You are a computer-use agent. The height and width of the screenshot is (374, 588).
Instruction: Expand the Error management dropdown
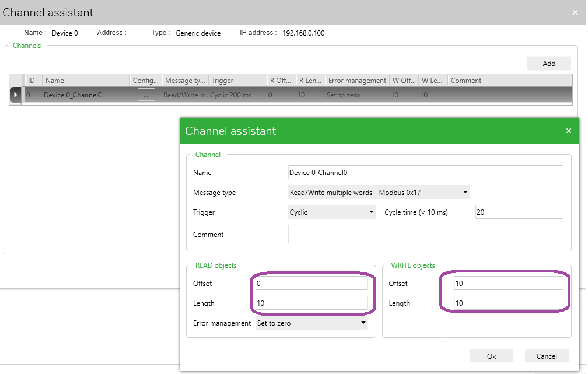pyautogui.click(x=311, y=323)
